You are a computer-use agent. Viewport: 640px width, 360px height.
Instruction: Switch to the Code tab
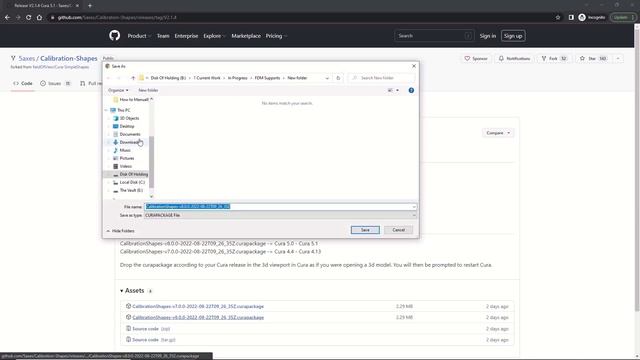click(x=23, y=83)
